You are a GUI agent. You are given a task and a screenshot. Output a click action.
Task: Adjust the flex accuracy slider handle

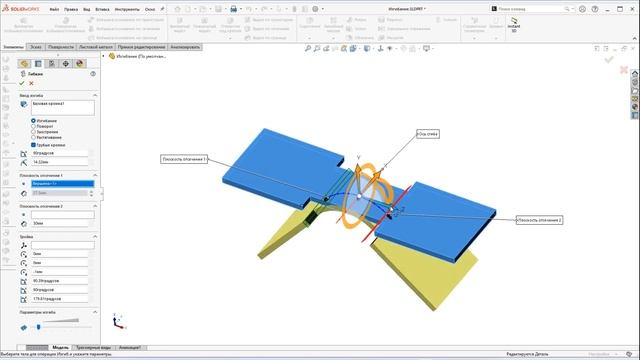[38, 327]
